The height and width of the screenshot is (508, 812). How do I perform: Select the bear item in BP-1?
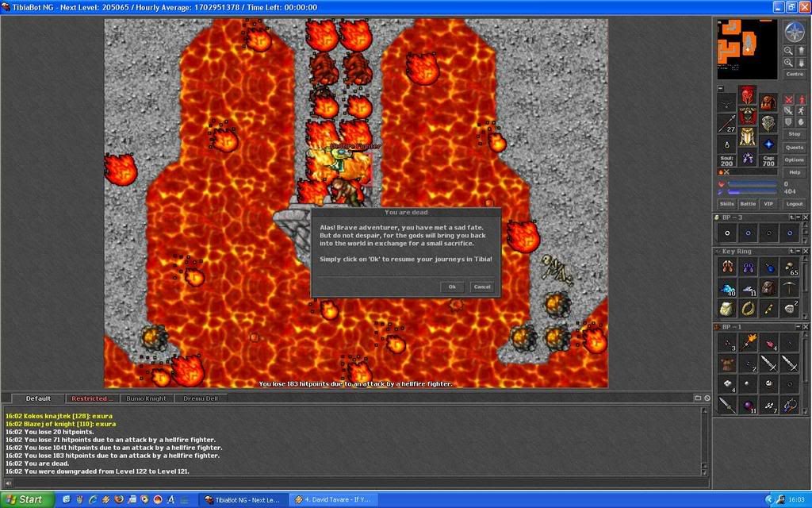(728, 364)
